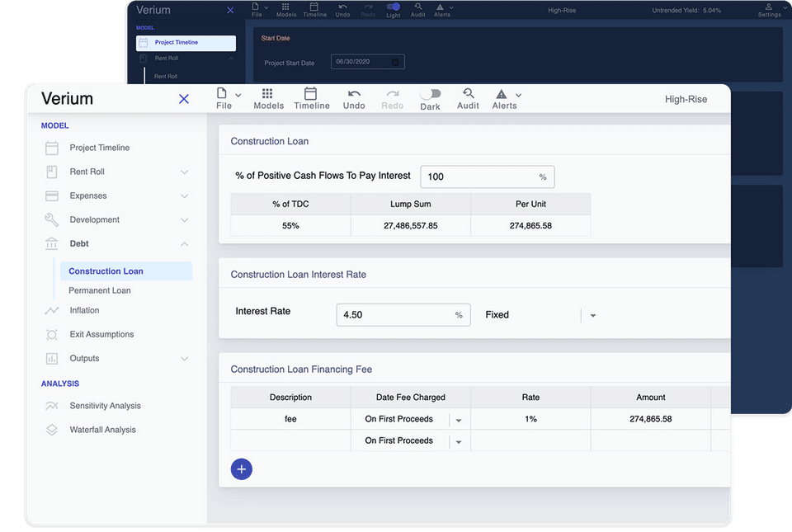Click File icon in back window toolbar

coord(256,7)
